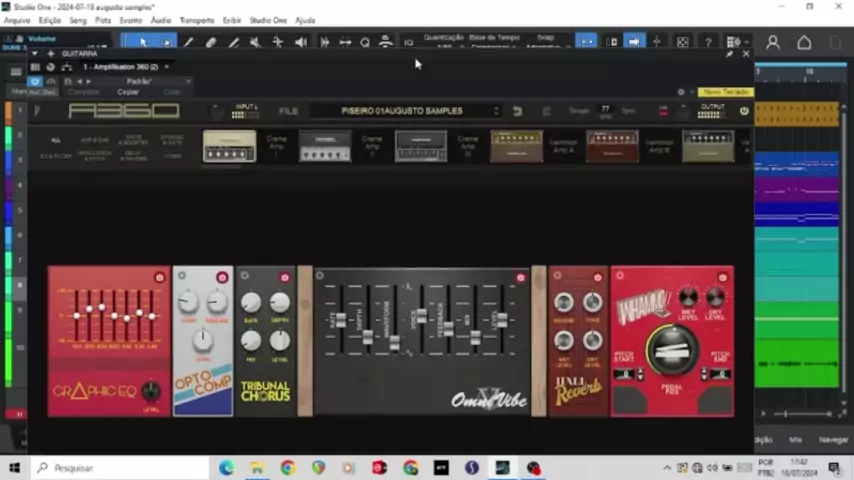This screenshot has height=480, width=854.
Task: Click the Rate slider on OmniVibe pedal
Action: 340,319
